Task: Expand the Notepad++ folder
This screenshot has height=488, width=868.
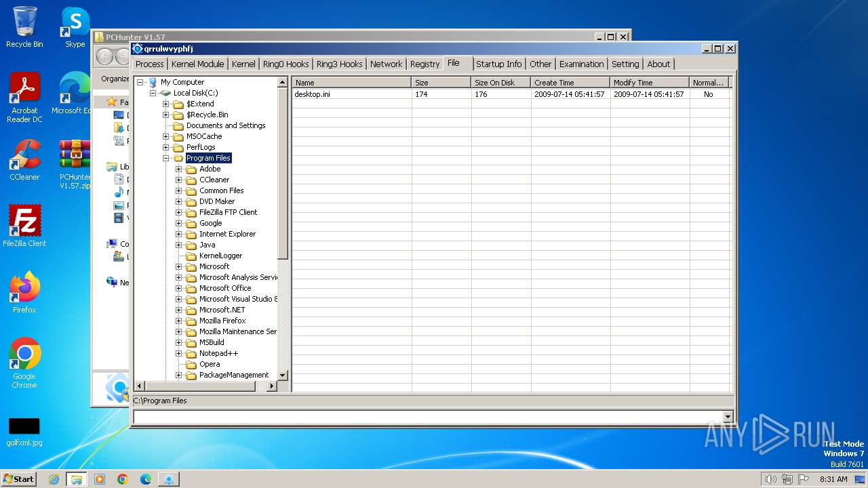Action: pyautogui.click(x=179, y=353)
